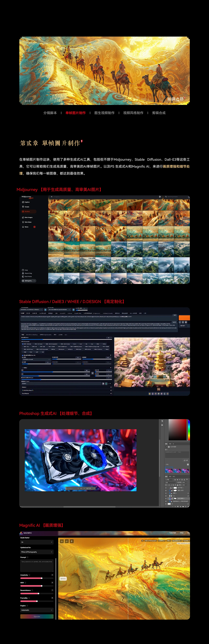Screen dimensions: 209x644
Task: Expand the ADetailer section
Action: click(67, 387)
